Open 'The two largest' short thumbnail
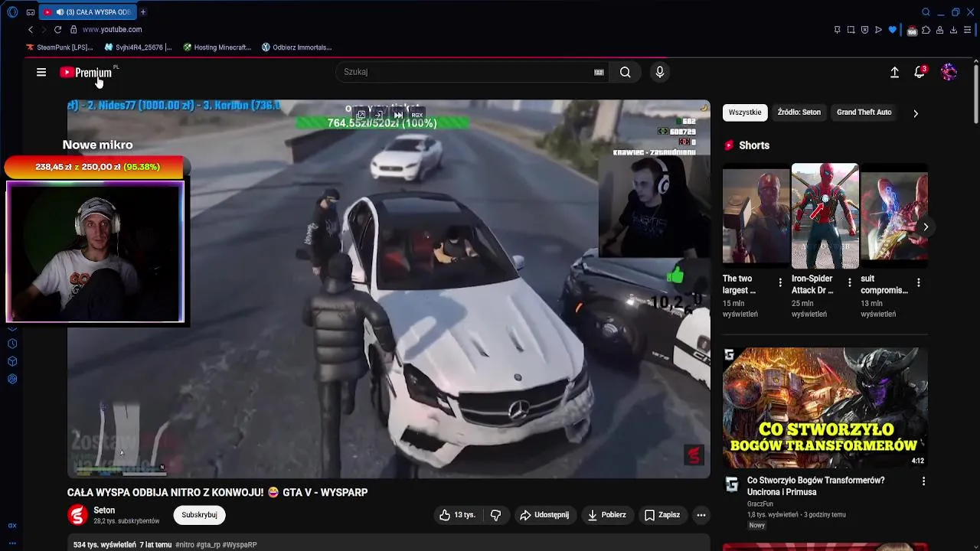The image size is (980, 551). tap(756, 216)
